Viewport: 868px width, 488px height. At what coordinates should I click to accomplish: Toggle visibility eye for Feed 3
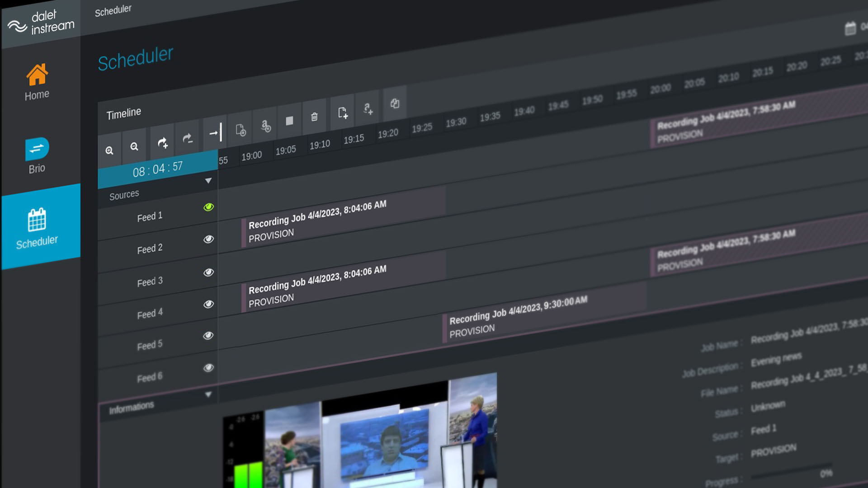pyautogui.click(x=208, y=272)
